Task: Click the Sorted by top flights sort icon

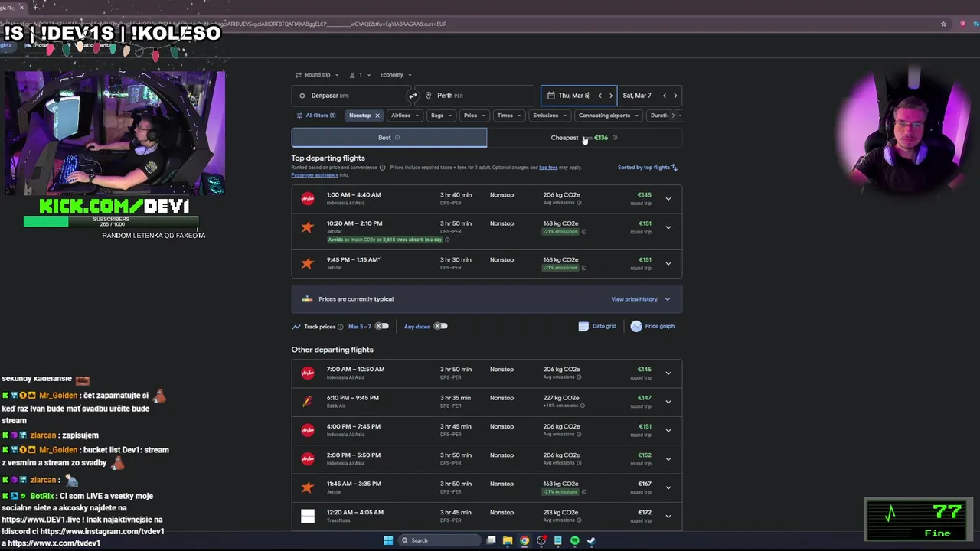Action: coord(675,168)
